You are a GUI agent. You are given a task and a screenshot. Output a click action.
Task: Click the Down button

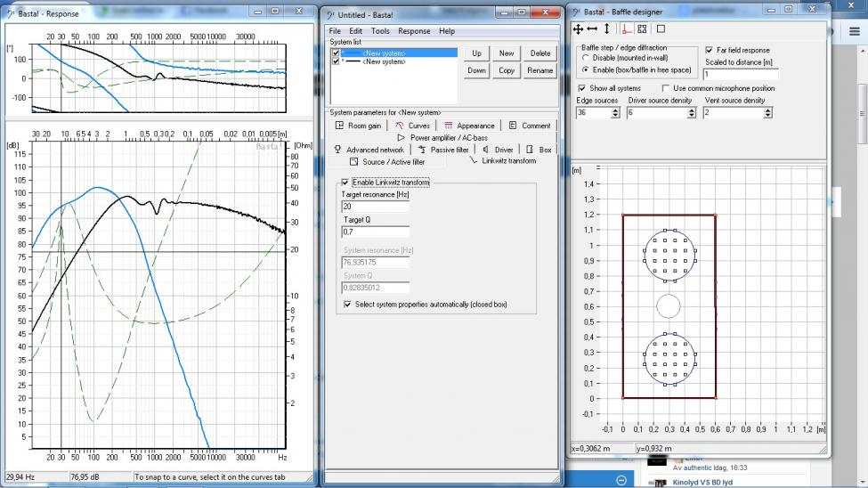coord(476,70)
